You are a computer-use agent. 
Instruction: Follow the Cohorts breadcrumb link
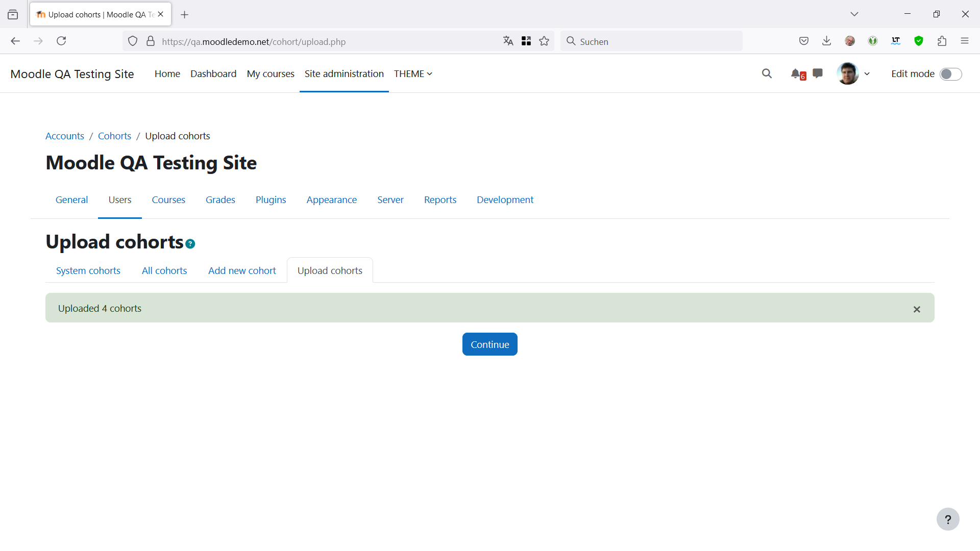pyautogui.click(x=114, y=136)
